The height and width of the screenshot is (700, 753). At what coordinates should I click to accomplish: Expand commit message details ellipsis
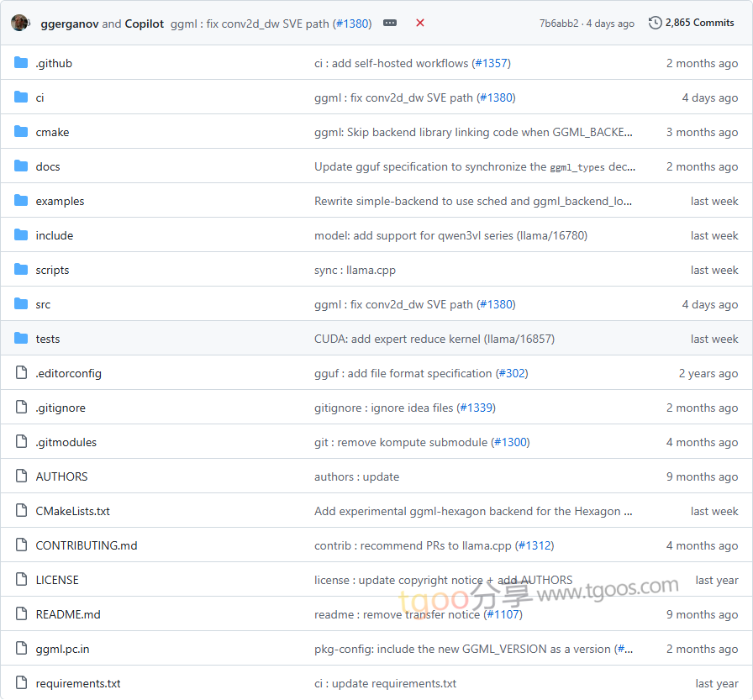(x=390, y=23)
